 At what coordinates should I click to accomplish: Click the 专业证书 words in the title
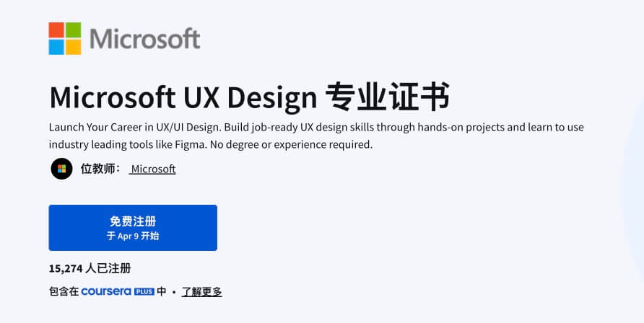(x=387, y=97)
